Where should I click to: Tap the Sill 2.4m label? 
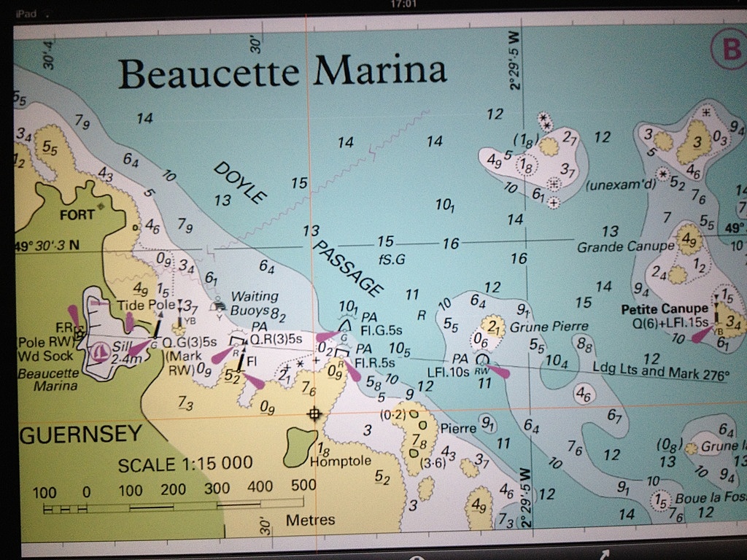coord(126,352)
